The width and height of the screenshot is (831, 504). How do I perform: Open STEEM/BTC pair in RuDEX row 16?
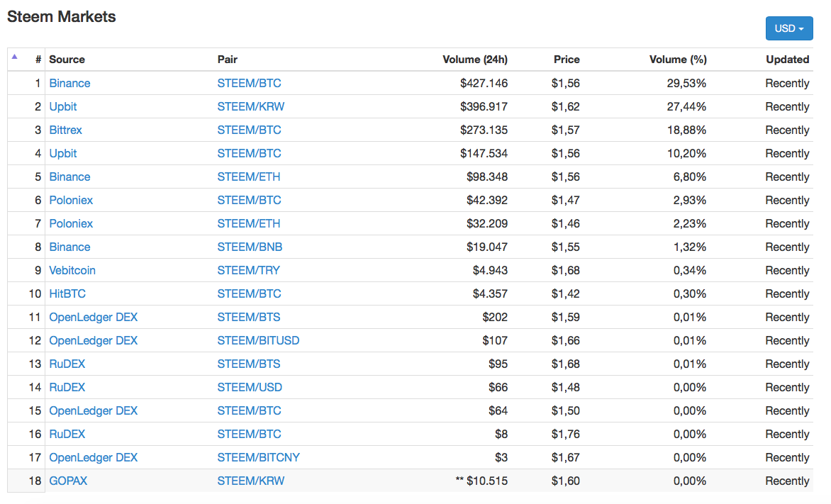[249, 434]
